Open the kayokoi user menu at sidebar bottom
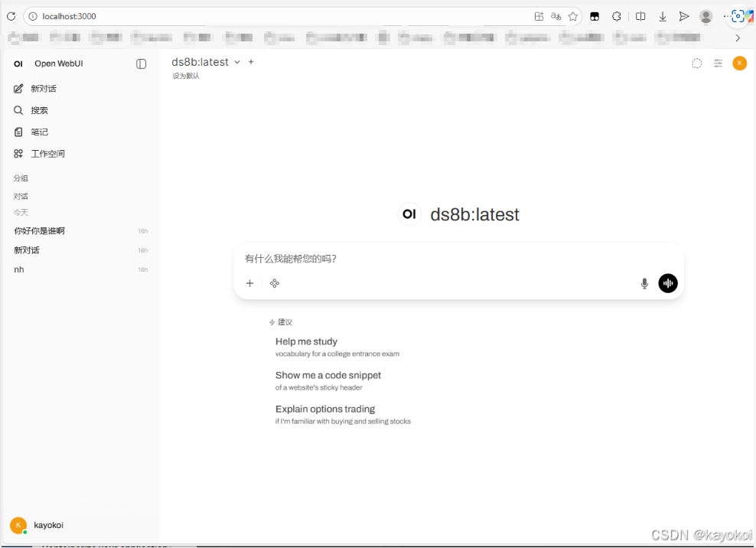This screenshot has width=756, height=548. (x=80, y=525)
